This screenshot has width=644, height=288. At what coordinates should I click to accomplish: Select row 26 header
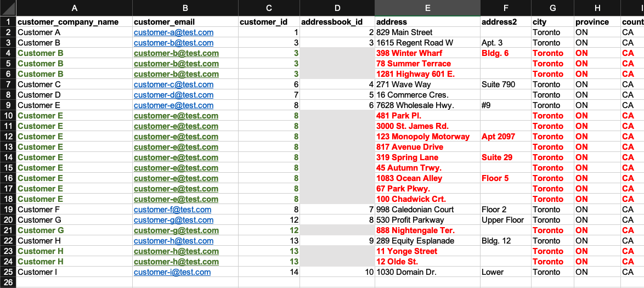[8, 283]
